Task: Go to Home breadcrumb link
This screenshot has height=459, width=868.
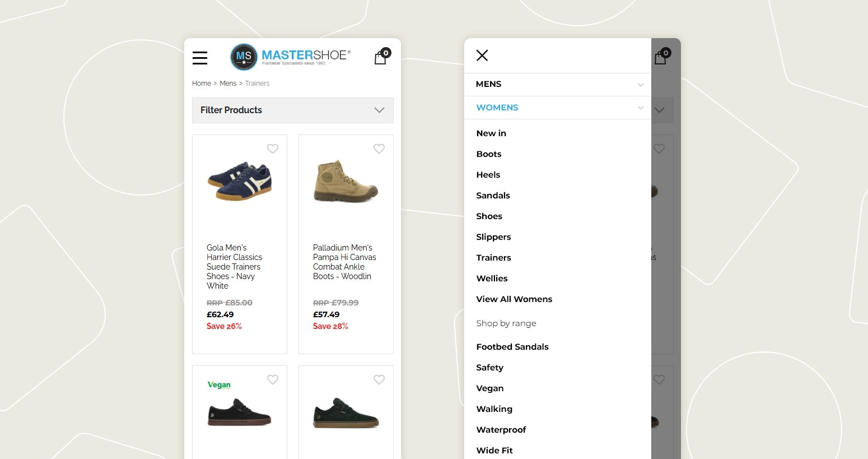Action: click(202, 84)
